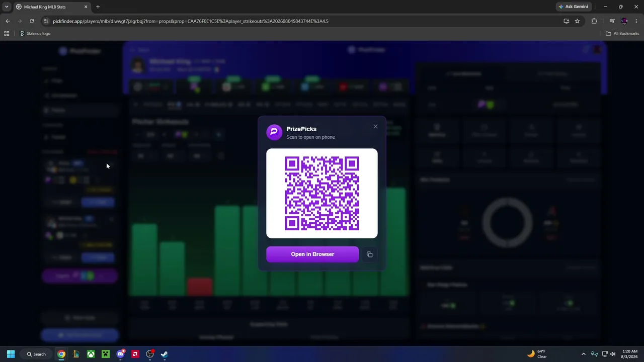View site information next to the URL

[46, 21]
